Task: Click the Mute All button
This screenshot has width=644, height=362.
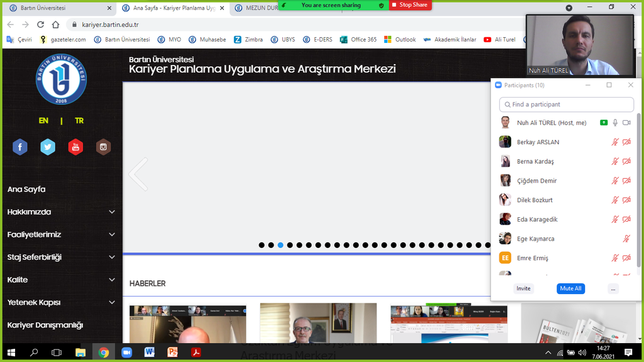Action: 570,288
